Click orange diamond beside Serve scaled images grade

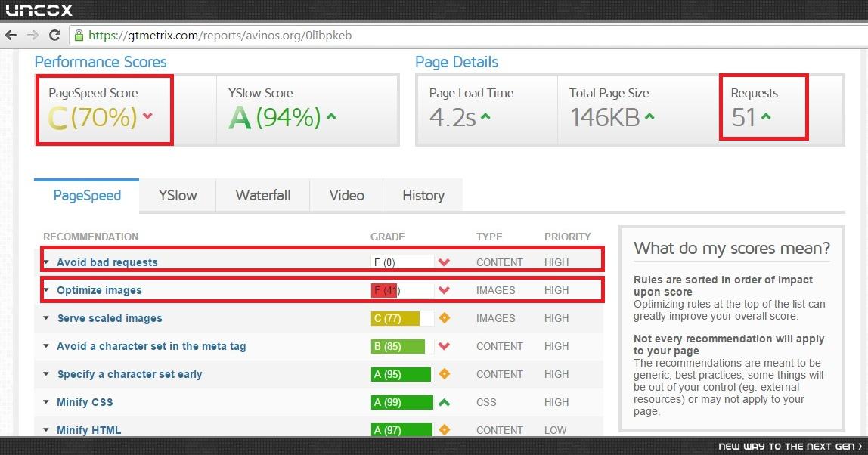[444, 317]
